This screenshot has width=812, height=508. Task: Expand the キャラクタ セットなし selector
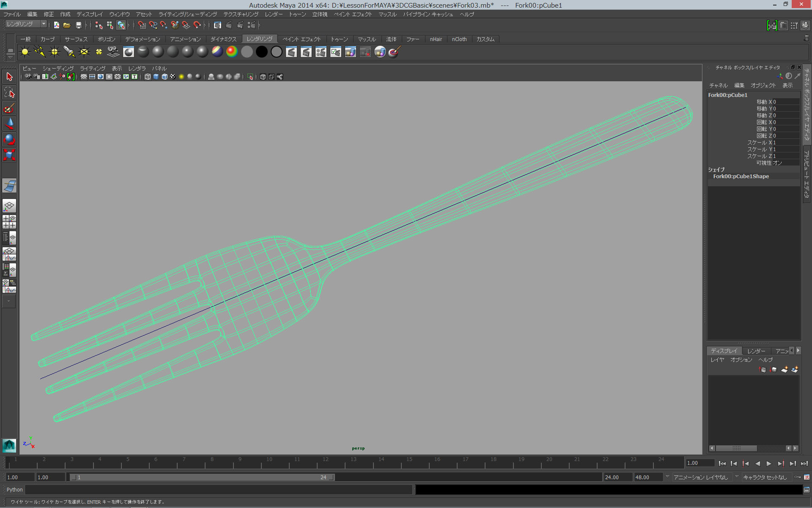[x=765, y=477]
